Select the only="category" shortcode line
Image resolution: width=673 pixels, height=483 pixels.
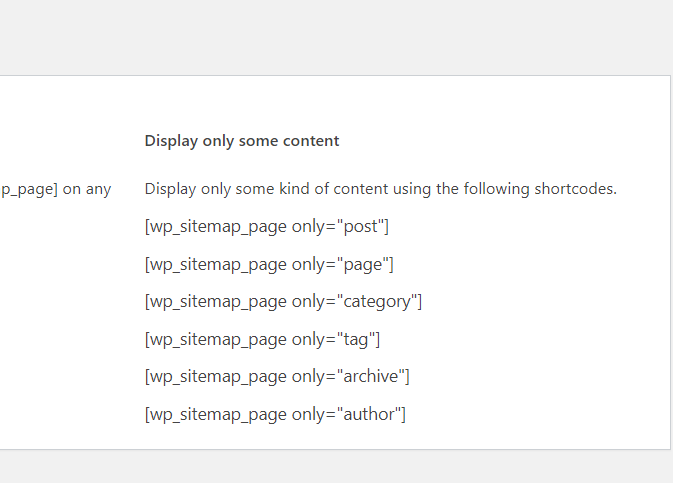283,301
